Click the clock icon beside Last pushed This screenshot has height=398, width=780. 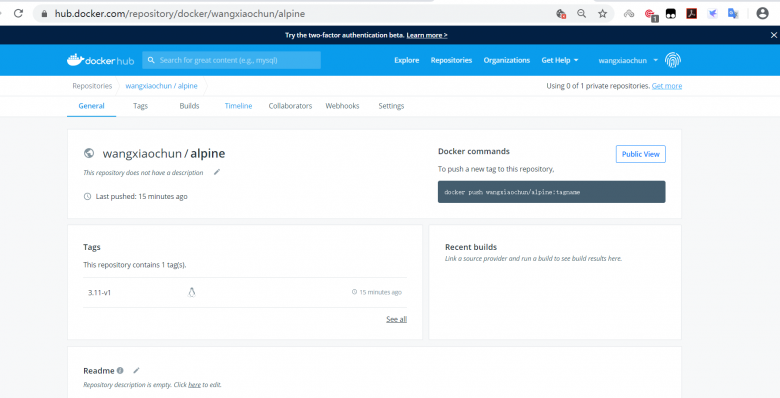[88, 197]
